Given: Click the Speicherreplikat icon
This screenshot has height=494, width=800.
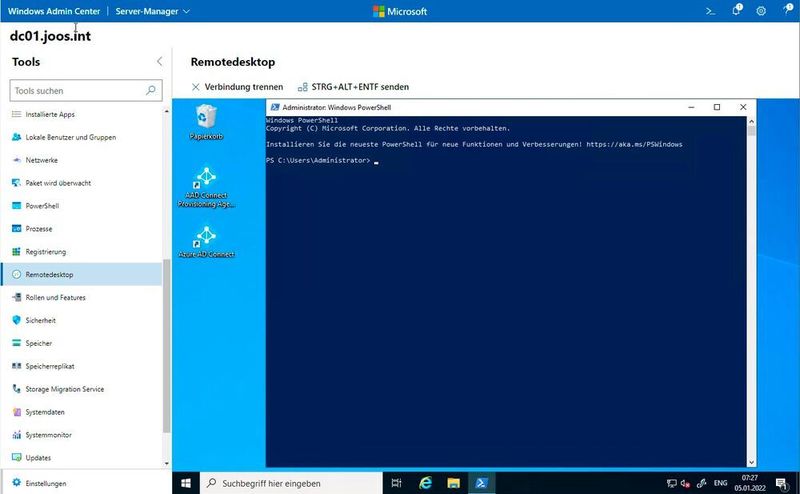Looking at the screenshot, I should click(16, 366).
